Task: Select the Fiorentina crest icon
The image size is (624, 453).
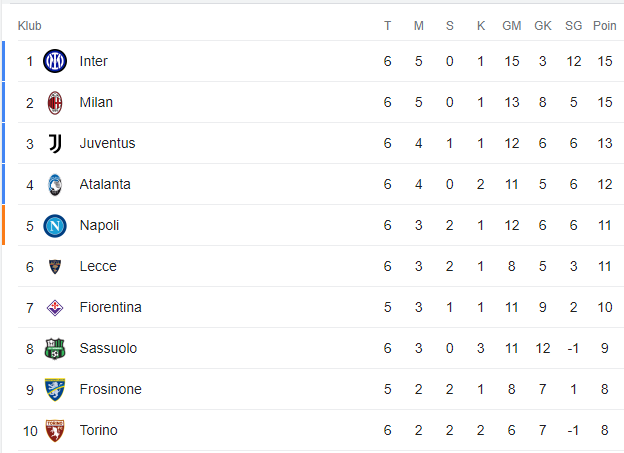Action: pos(55,308)
